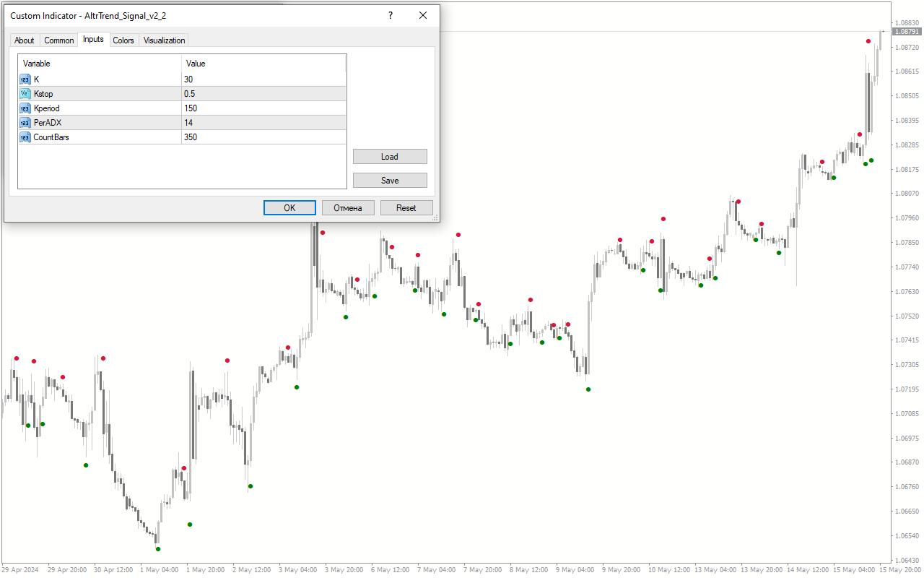924x578 pixels.
Task: Click the integer type icon beside PerADX
Action: [25, 123]
